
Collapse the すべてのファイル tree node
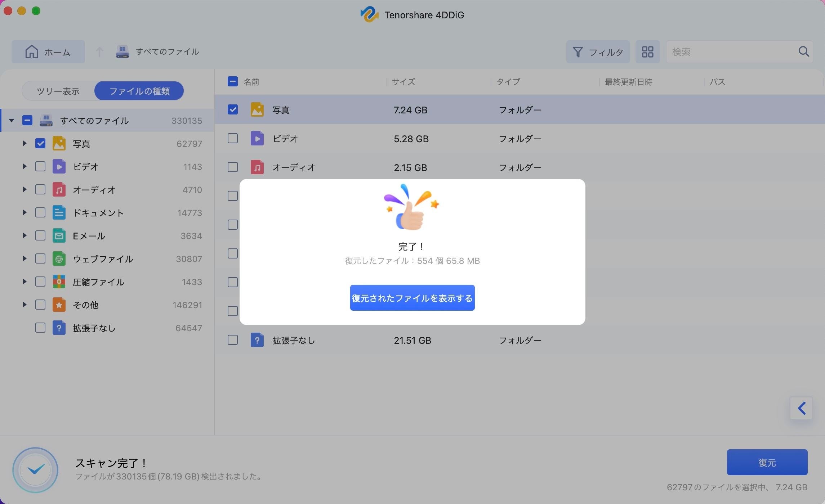[x=12, y=121]
